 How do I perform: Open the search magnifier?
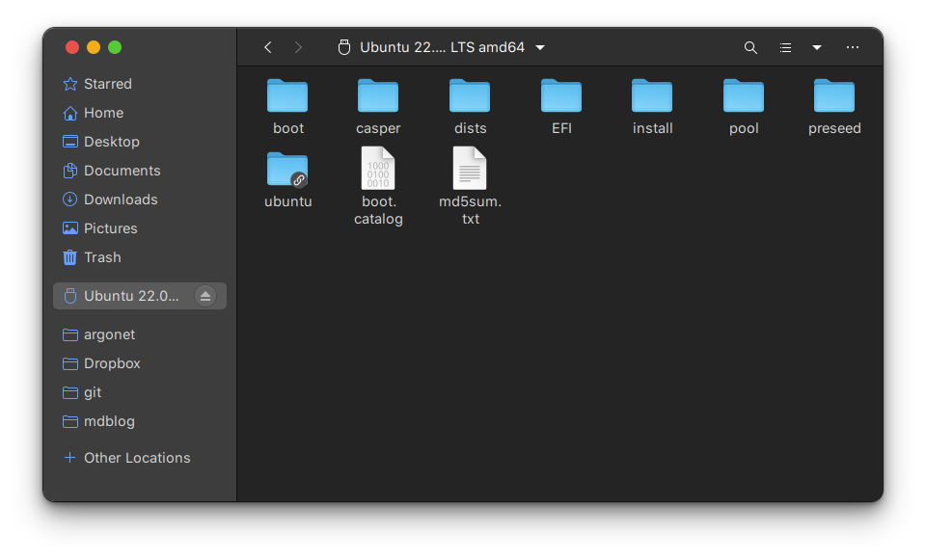coord(750,47)
